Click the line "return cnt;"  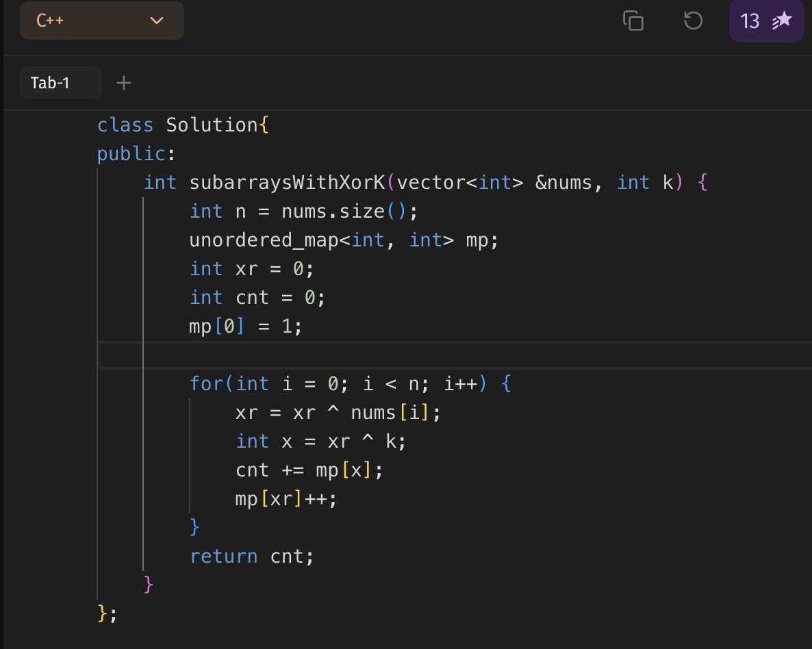(252, 557)
